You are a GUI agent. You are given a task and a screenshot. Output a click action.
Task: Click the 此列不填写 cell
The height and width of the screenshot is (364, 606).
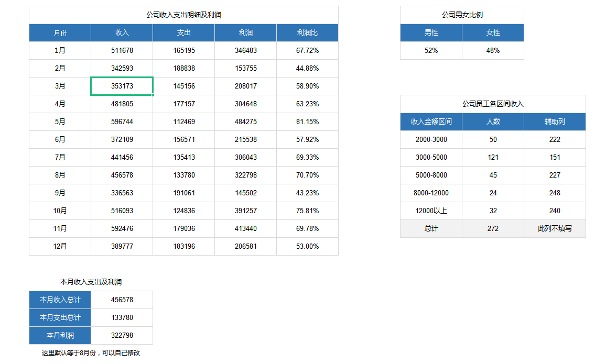[555, 228]
